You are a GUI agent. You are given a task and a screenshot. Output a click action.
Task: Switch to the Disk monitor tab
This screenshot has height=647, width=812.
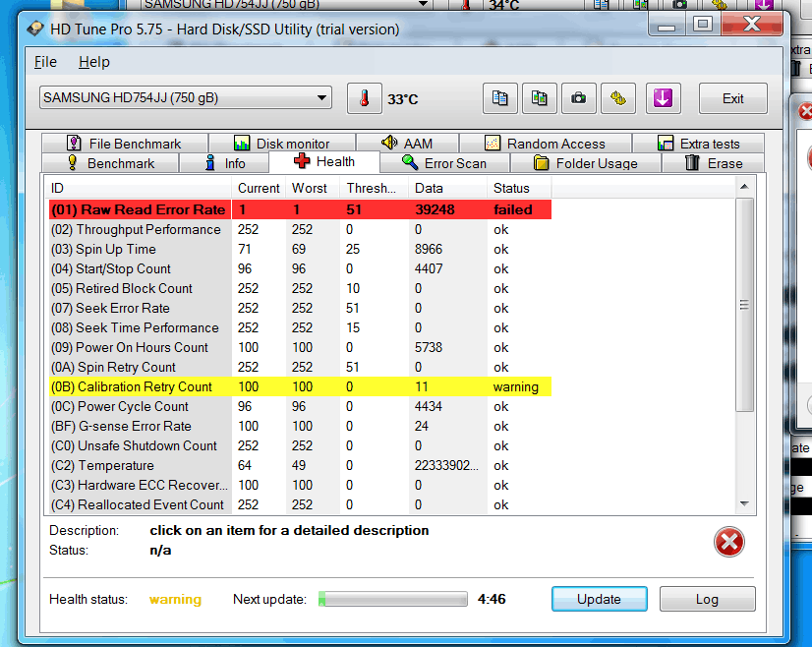point(282,144)
